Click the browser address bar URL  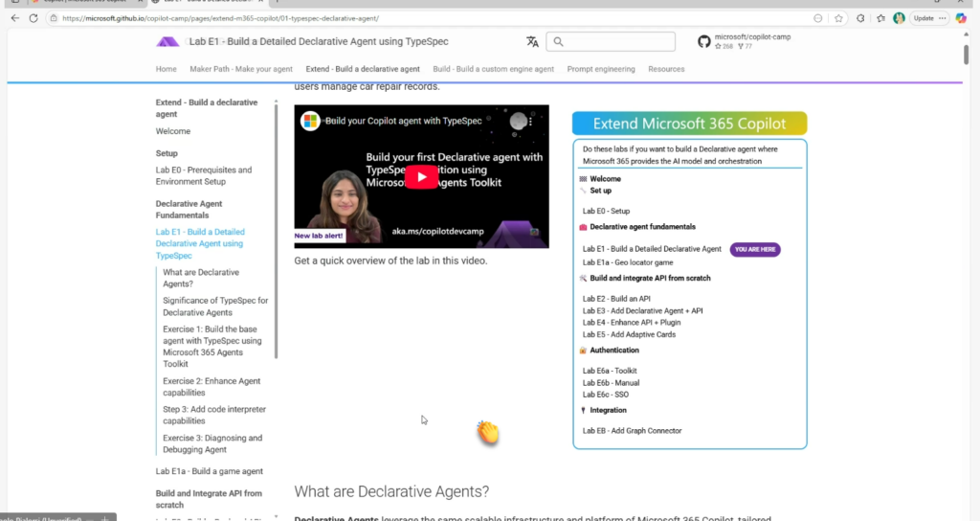pos(221,18)
